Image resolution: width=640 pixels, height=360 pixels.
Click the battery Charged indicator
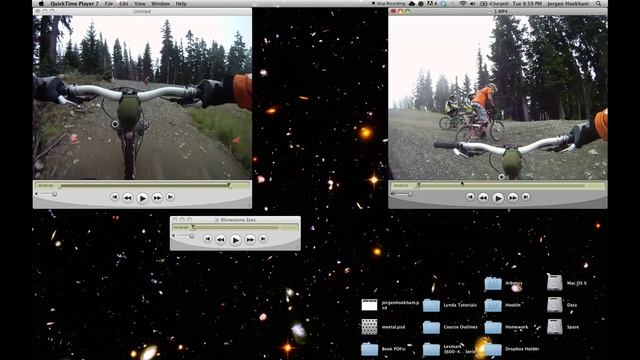pos(495,4)
